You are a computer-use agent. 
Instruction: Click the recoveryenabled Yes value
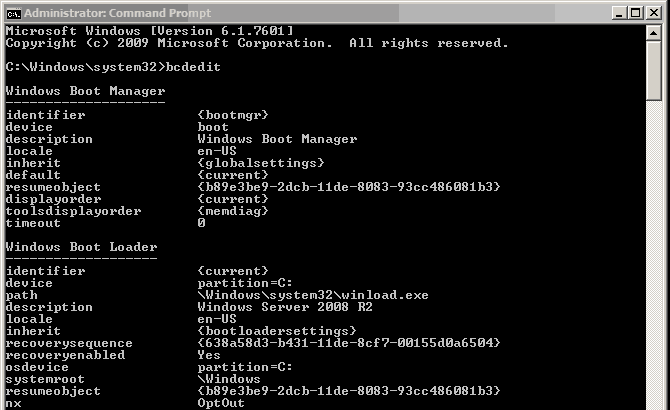tap(209, 355)
